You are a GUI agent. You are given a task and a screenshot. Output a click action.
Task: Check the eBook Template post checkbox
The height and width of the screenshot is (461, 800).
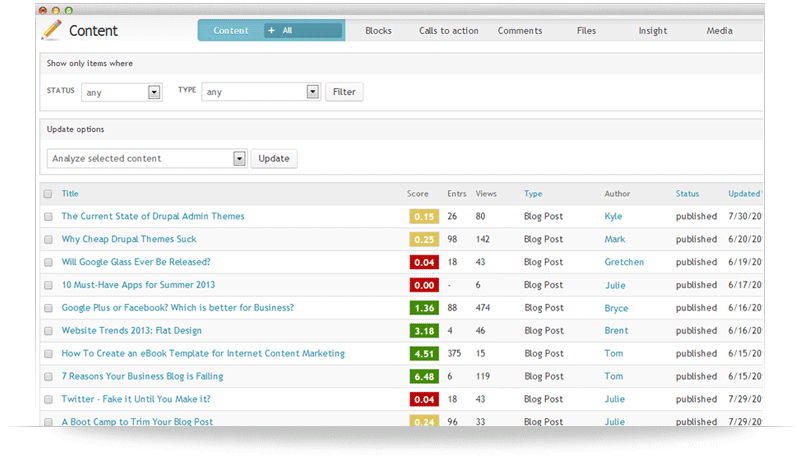(x=48, y=354)
